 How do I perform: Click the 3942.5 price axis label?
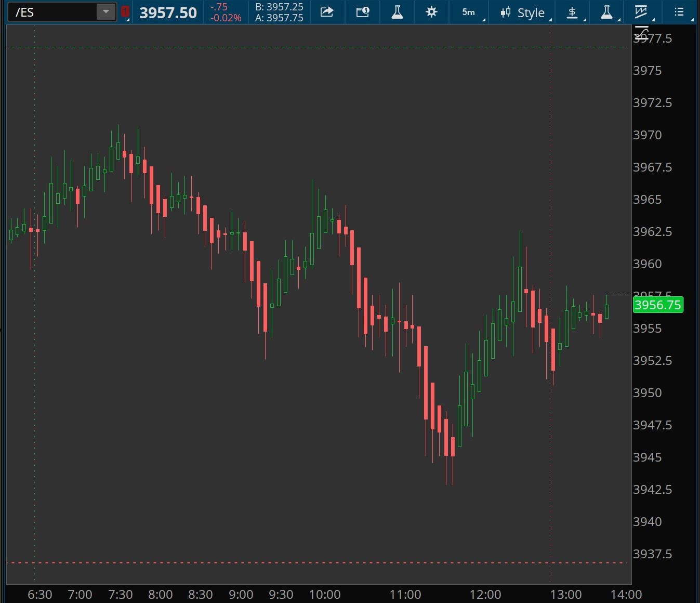tap(652, 490)
